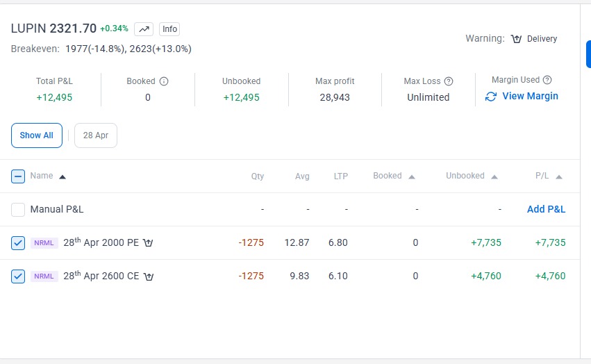Open the Max Loss help icon

449,81
